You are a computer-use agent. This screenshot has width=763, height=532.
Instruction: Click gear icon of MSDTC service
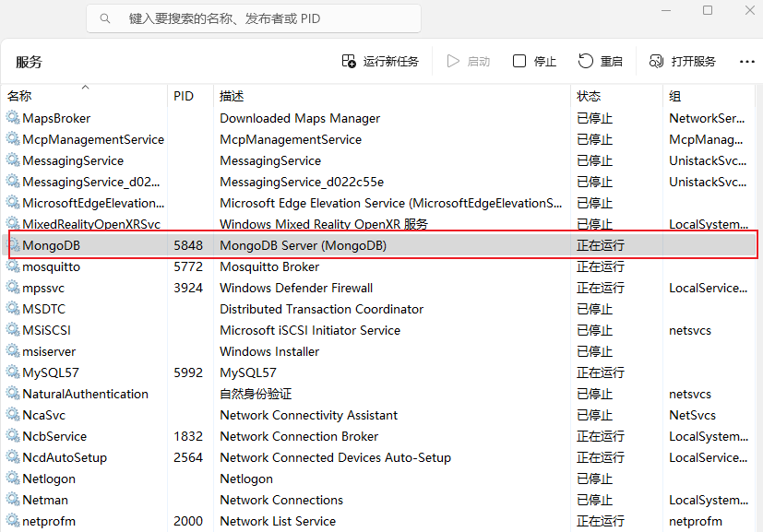(x=13, y=309)
